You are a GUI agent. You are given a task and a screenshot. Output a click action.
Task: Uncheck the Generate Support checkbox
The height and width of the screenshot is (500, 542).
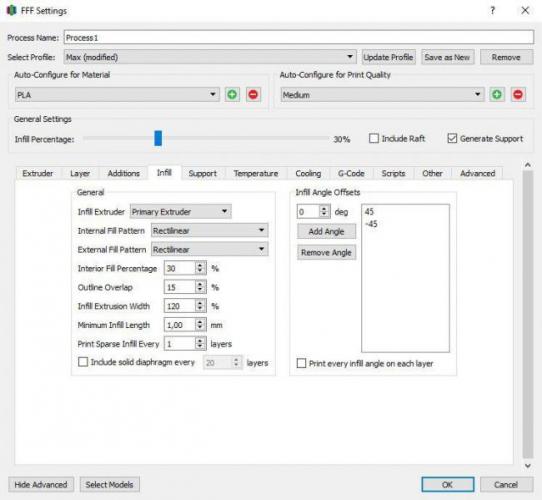pyautogui.click(x=452, y=138)
